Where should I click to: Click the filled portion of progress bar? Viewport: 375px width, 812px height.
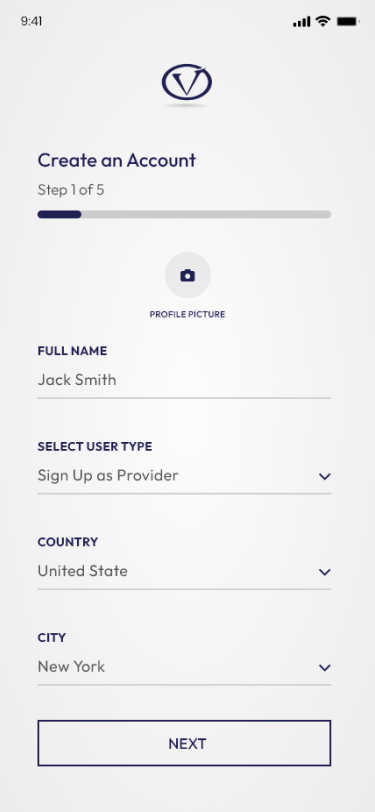pos(59,214)
